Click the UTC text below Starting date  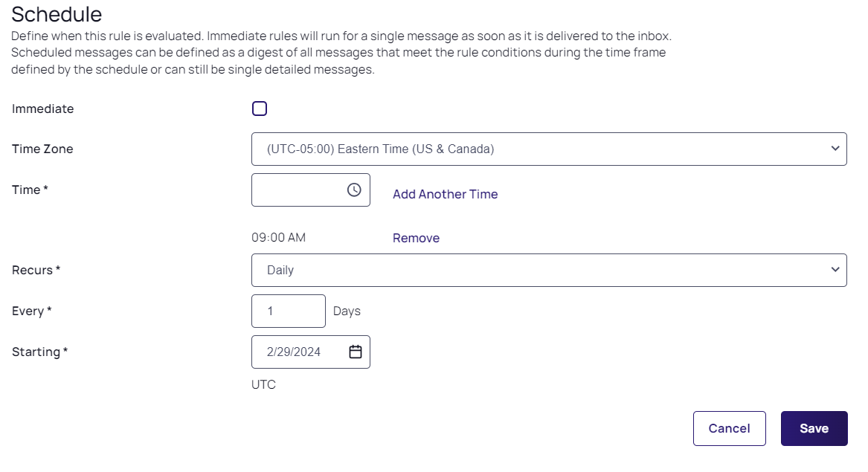tap(263, 385)
